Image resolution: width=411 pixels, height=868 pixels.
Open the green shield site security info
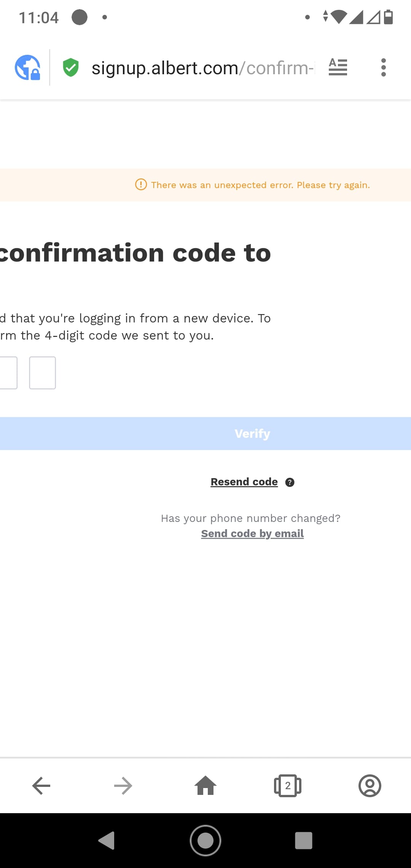pyautogui.click(x=71, y=68)
